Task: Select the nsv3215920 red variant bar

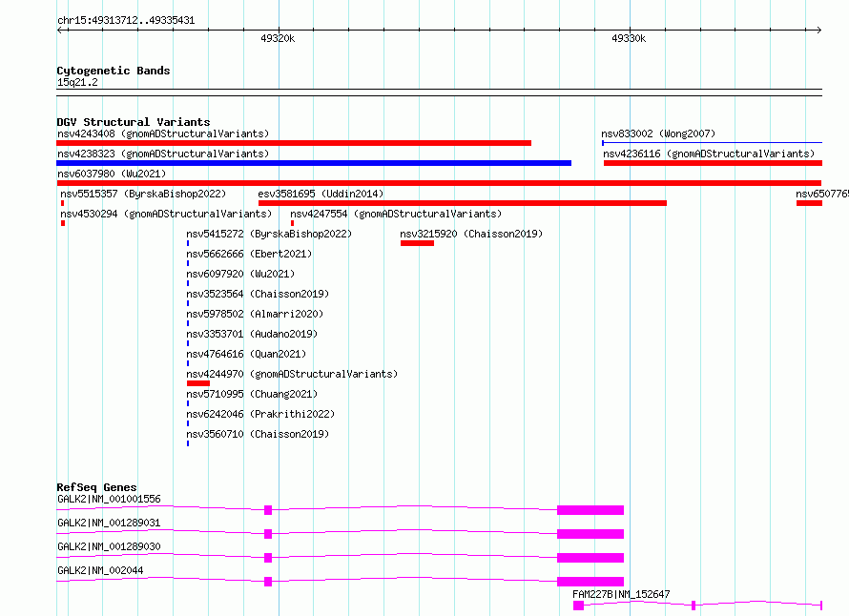Action: (418, 243)
